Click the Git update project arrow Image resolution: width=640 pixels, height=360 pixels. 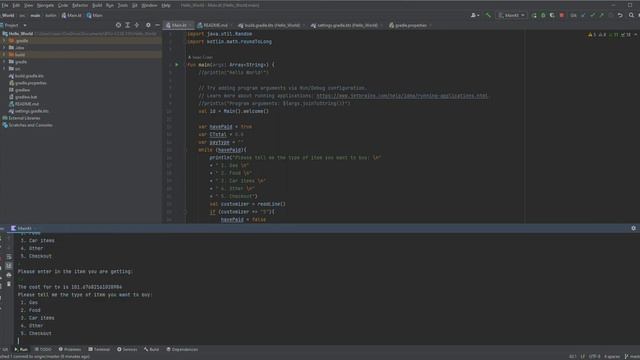point(583,15)
